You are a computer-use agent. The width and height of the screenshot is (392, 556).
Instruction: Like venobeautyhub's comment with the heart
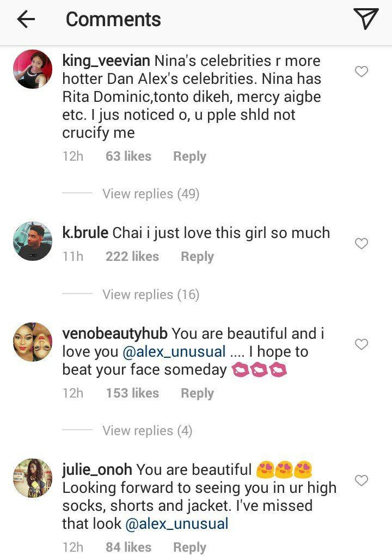[362, 344]
